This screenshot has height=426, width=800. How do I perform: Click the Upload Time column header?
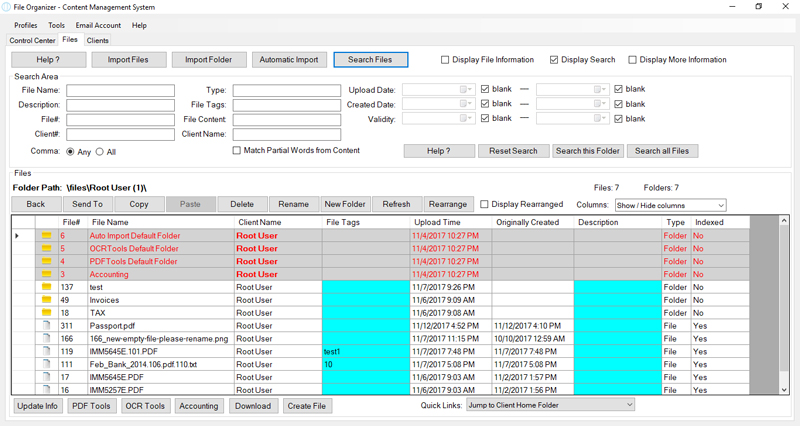click(x=451, y=222)
